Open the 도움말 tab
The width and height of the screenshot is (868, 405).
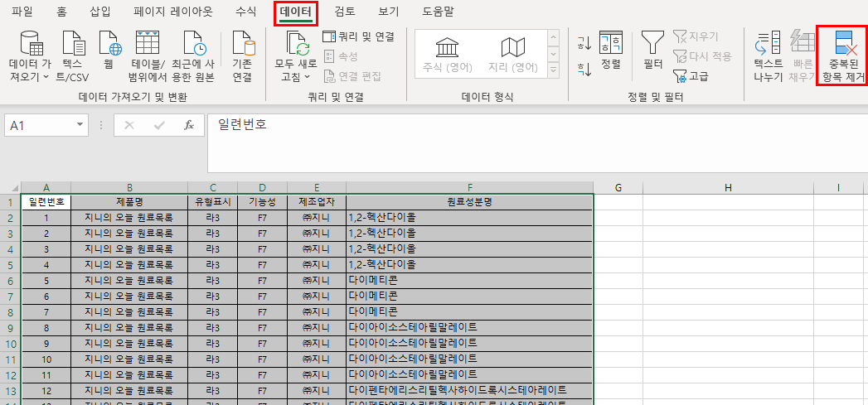pos(438,12)
